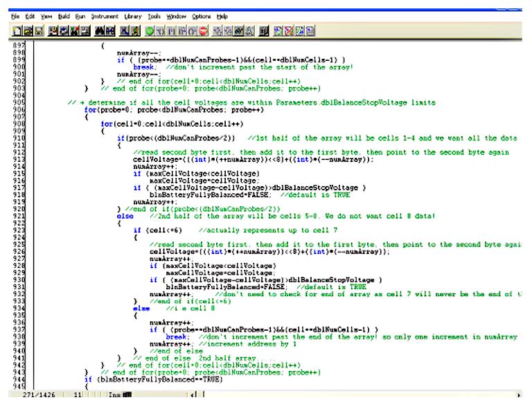Click the 'if (cell<=6)' statement on line 923
Image resolution: width=532 pixels, height=409 pixels.
[158, 230]
